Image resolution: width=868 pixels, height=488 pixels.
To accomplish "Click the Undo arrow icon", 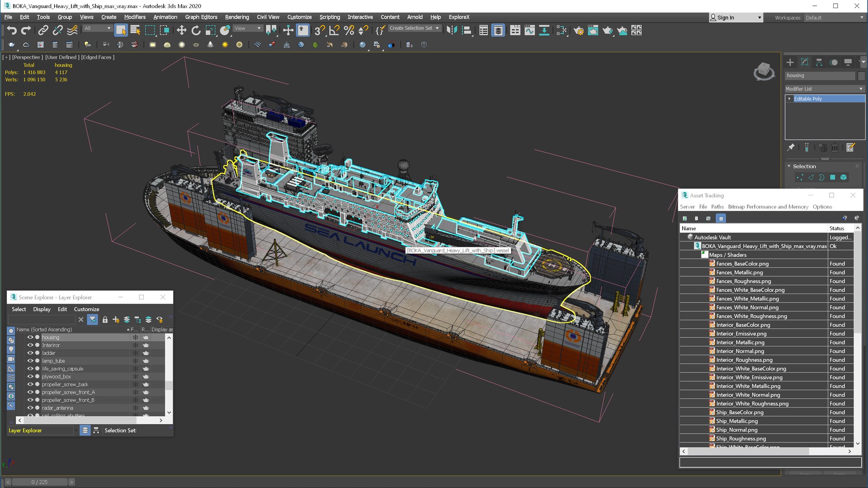I will click(12, 30).
